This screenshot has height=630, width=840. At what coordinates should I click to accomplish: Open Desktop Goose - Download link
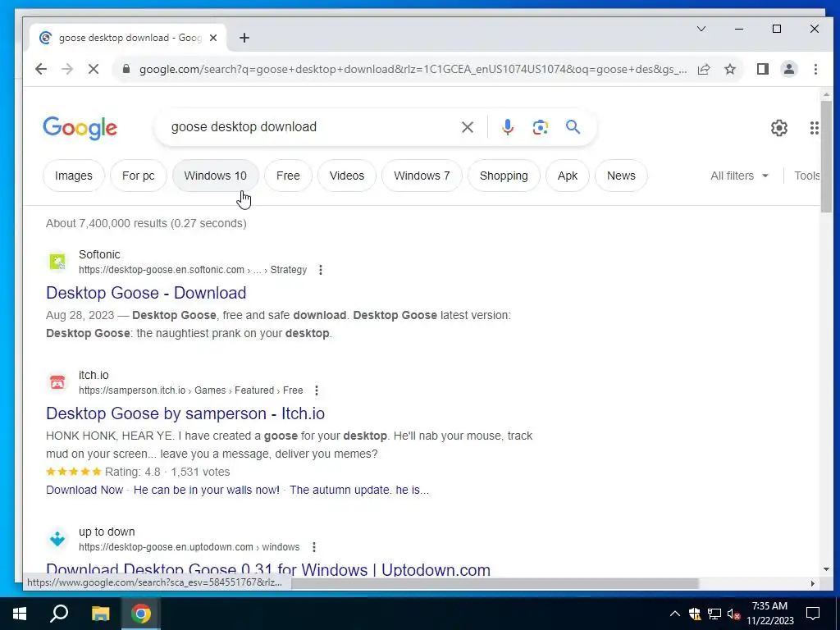pyautogui.click(x=146, y=293)
